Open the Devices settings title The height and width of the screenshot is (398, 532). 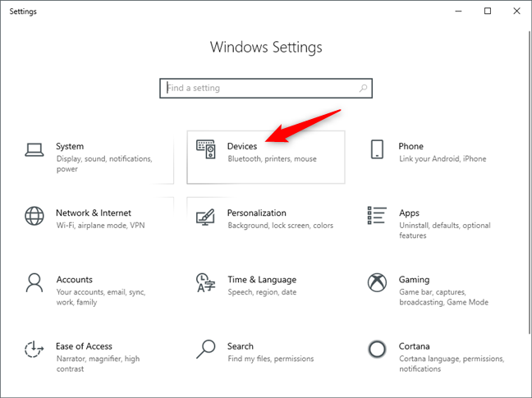(242, 146)
